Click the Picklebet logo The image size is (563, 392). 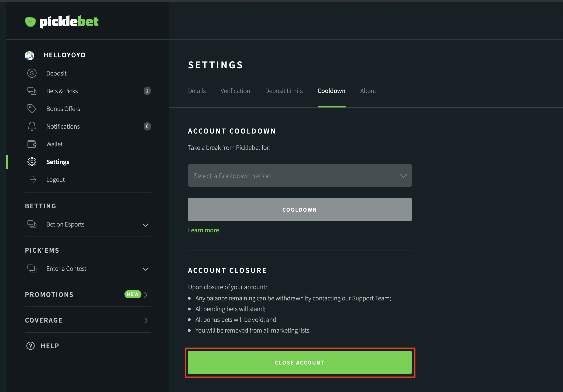(x=62, y=22)
